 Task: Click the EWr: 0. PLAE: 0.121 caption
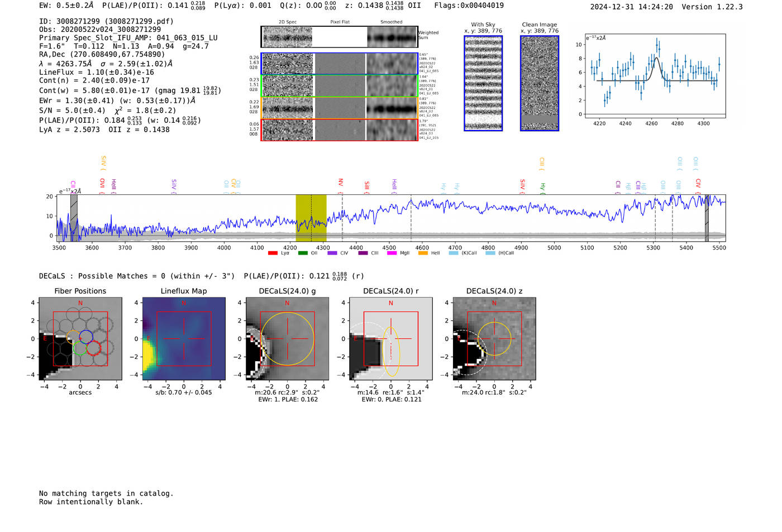[x=391, y=399]
